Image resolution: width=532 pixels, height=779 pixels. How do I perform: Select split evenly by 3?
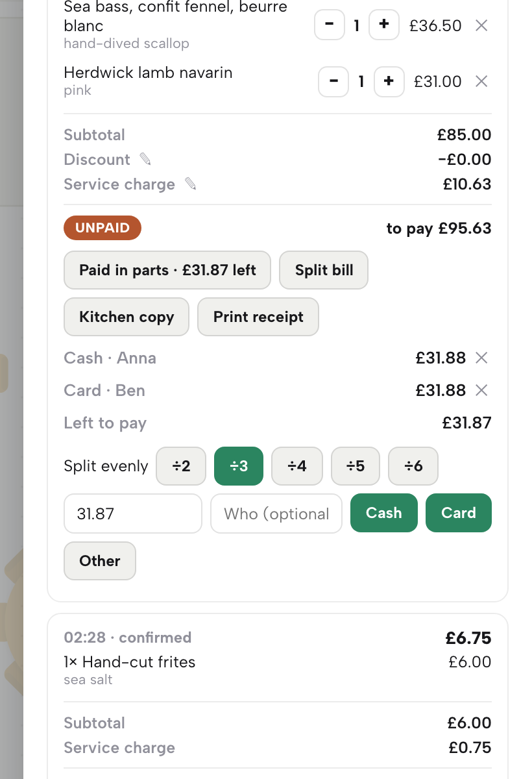click(239, 466)
